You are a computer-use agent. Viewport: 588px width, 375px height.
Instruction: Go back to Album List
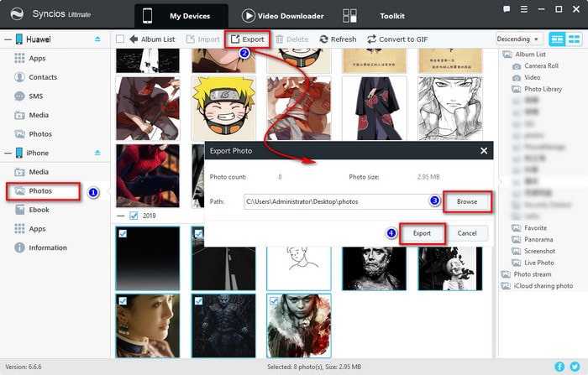[x=152, y=39]
